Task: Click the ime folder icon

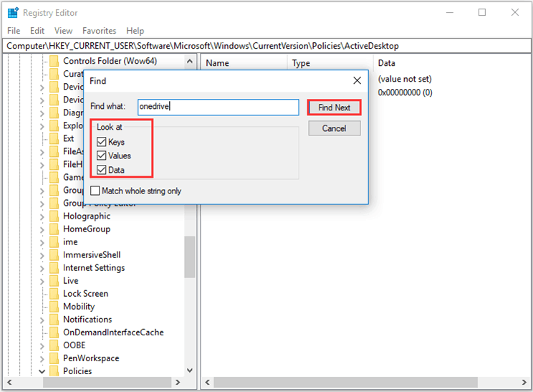Action: (x=54, y=242)
